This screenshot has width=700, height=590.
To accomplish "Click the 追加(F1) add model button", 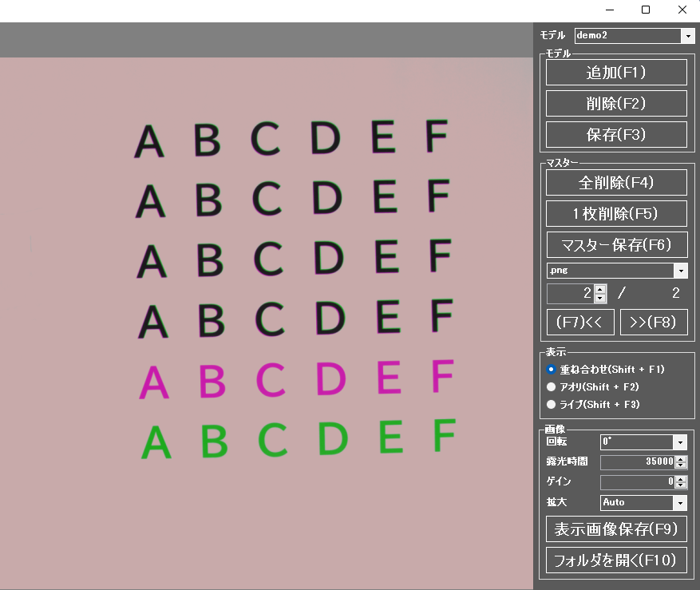I will coord(616,73).
